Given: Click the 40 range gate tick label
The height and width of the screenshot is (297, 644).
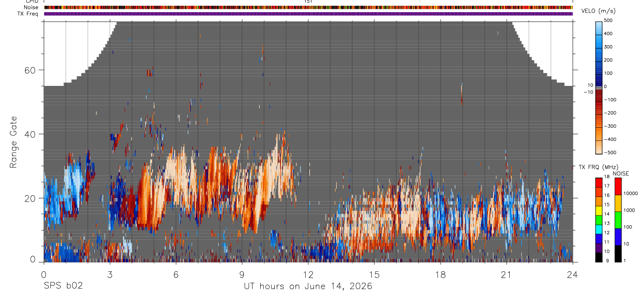Looking at the screenshot, I should tap(30, 134).
